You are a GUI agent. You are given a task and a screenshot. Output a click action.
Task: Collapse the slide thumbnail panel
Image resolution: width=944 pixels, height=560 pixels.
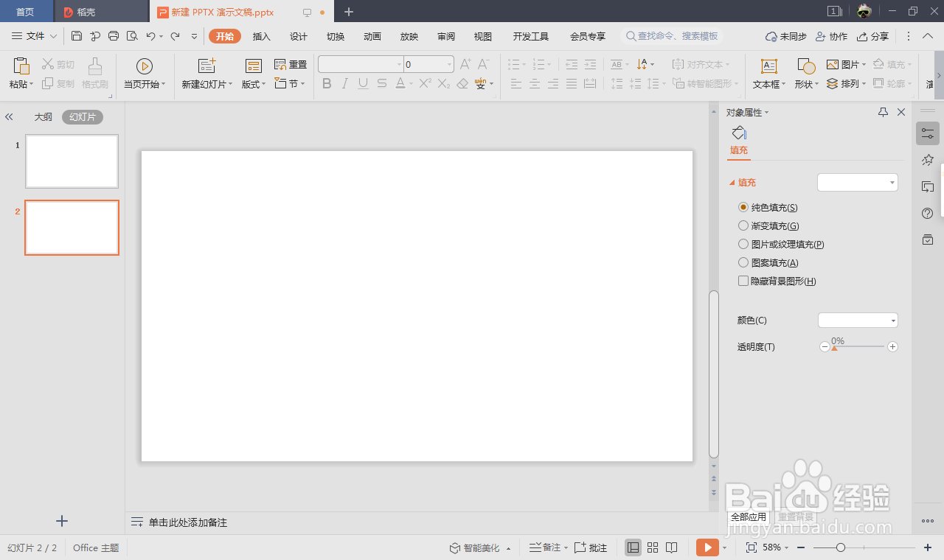[10, 116]
